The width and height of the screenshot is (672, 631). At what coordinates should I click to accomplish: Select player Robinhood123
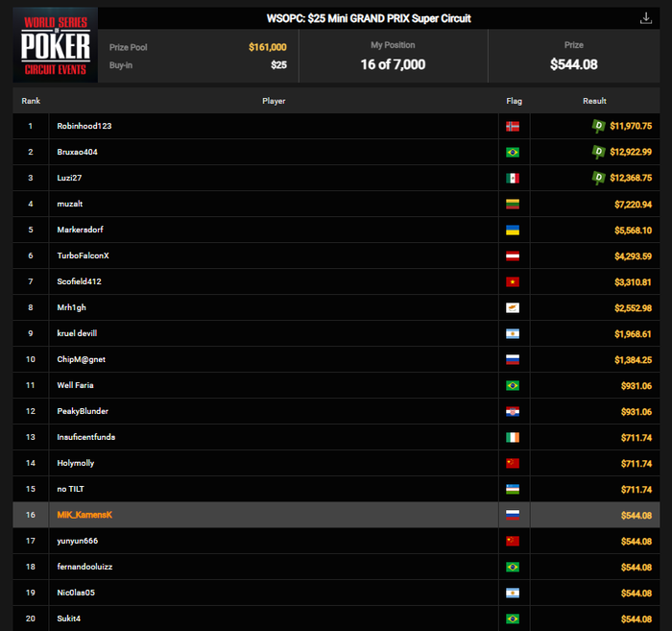click(84, 126)
